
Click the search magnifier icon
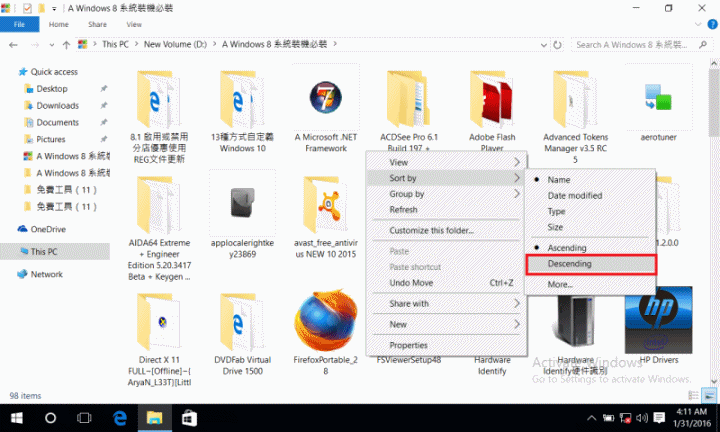(703, 45)
